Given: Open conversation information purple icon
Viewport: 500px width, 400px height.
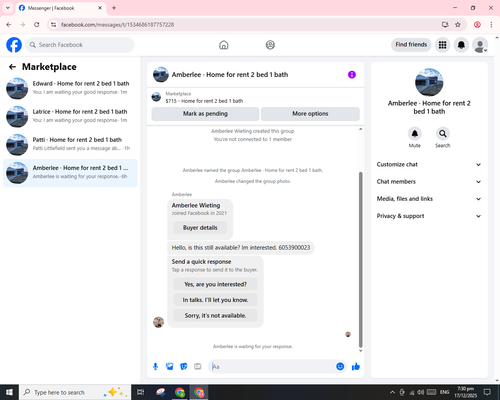Looking at the screenshot, I should pyautogui.click(x=352, y=75).
